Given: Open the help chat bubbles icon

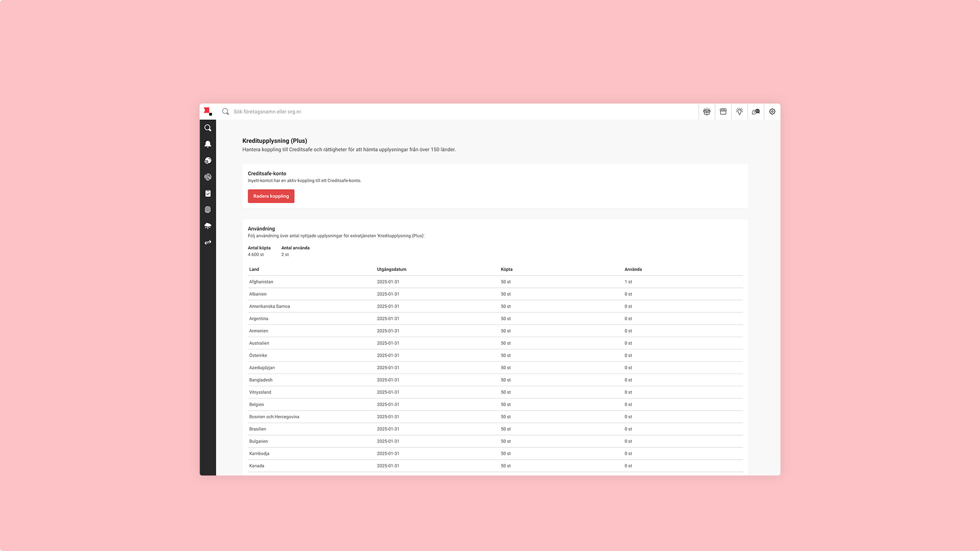Looking at the screenshot, I should coord(756,112).
